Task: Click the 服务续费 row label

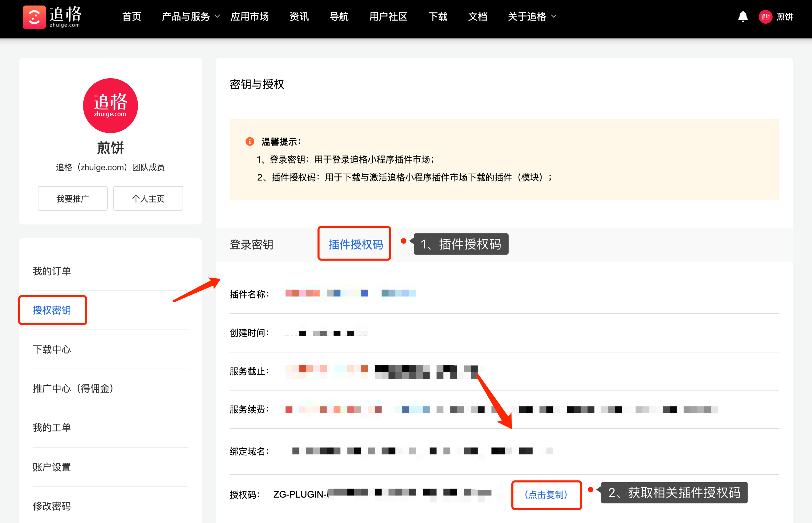Action: point(250,409)
